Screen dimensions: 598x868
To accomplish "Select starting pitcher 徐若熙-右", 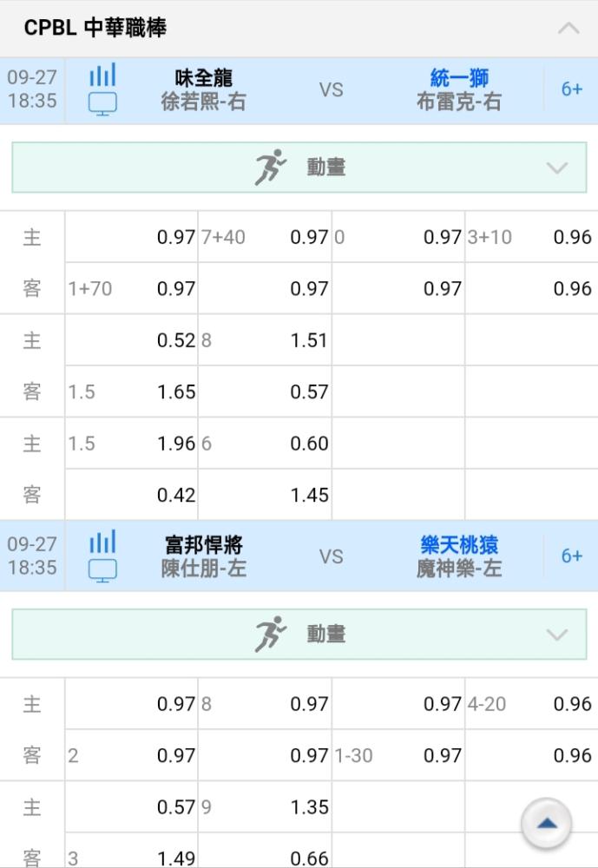I will (x=203, y=102).
